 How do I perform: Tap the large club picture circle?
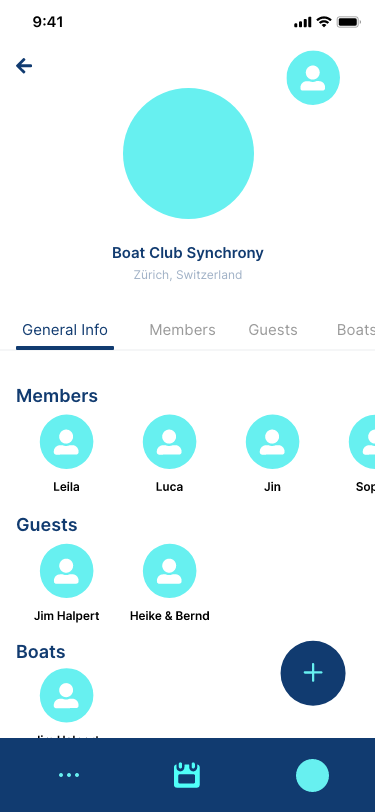(188, 153)
